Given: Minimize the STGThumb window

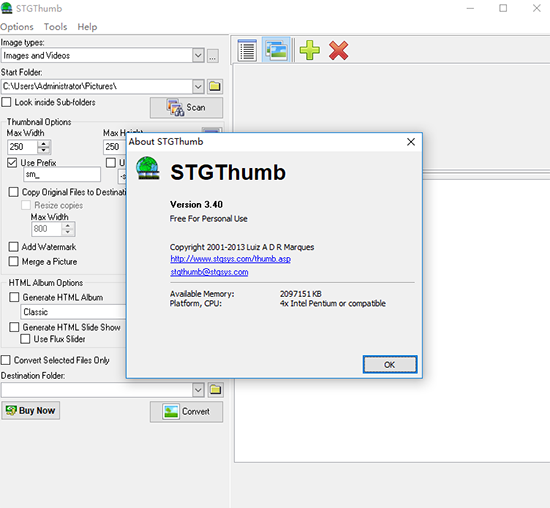Looking at the screenshot, I should click(x=470, y=8).
